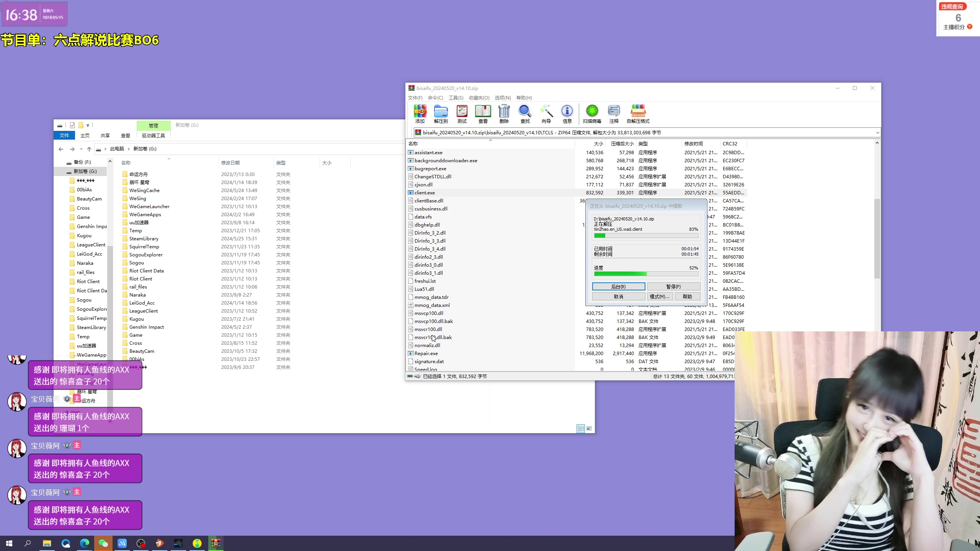Select LeagueClient in Explorer tree
Image resolution: width=980 pixels, height=551 pixels.
point(91,245)
